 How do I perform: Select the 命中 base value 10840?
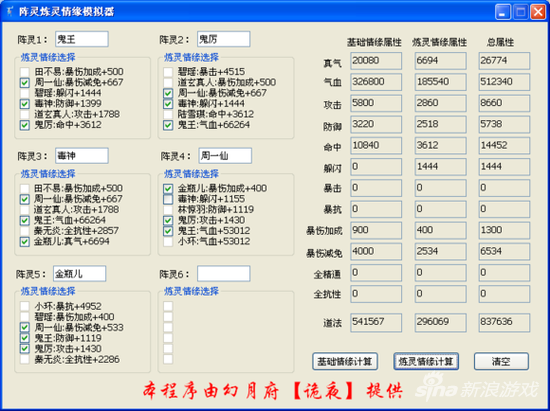(x=376, y=146)
